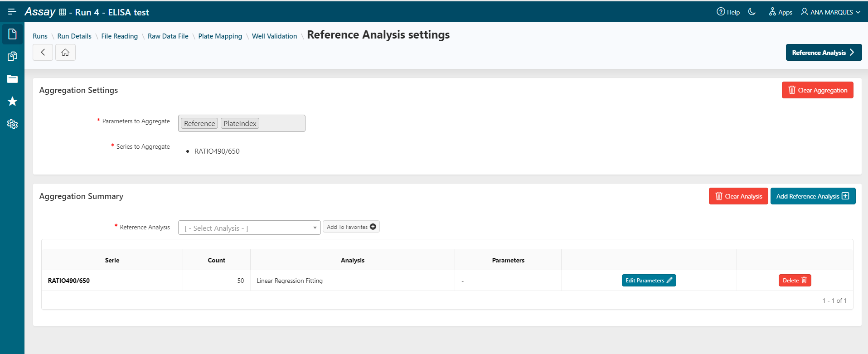This screenshot has width=868, height=354.
Task: Click the Count column header
Action: pyautogui.click(x=216, y=260)
